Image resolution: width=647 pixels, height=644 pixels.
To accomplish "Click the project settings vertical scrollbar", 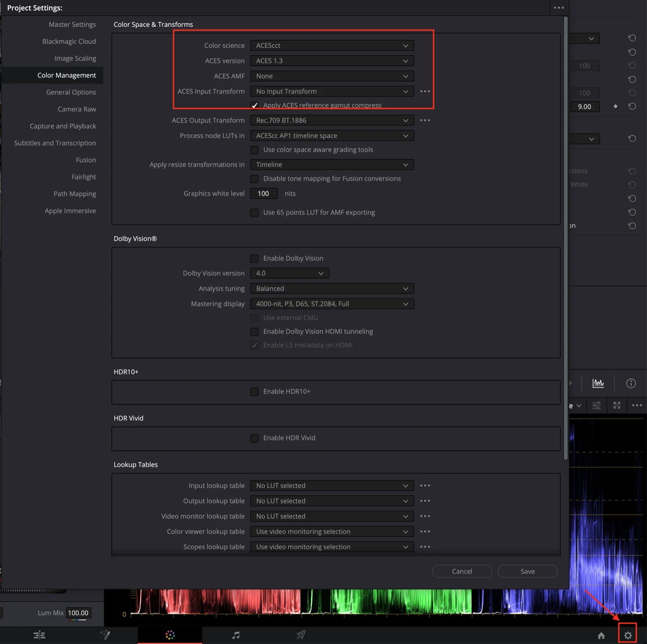I will pyautogui.click(x=565, y=238).
